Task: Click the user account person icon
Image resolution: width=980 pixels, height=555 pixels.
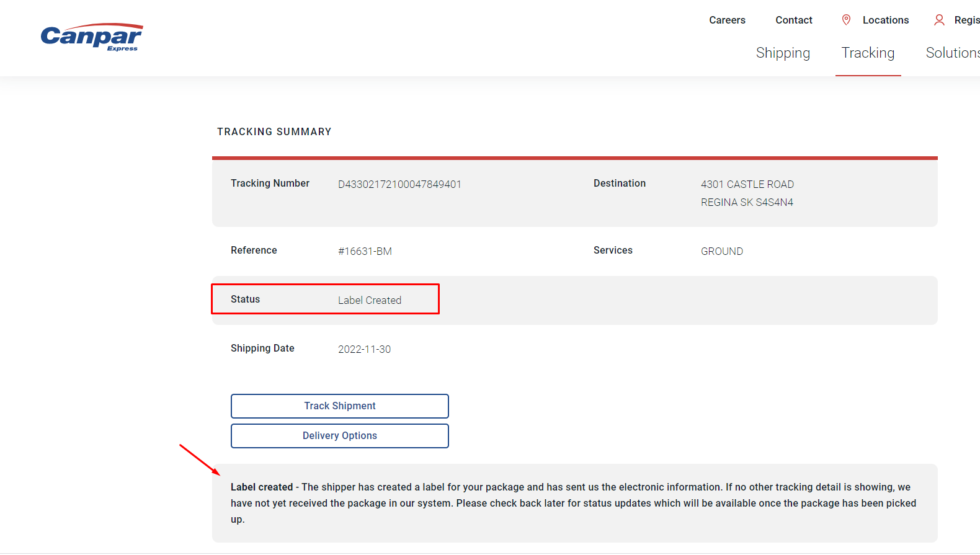Action: click(939, 20)
